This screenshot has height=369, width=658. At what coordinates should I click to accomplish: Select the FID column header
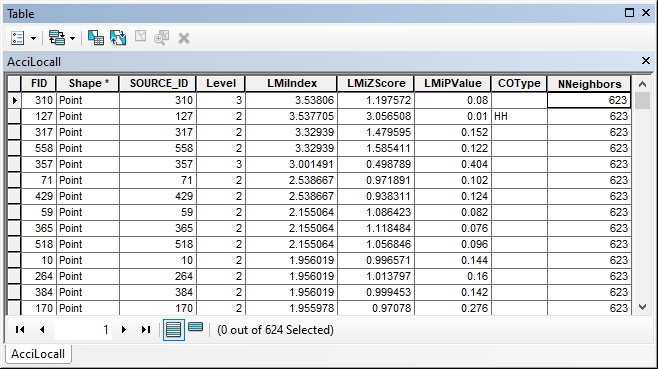[39, 83]
